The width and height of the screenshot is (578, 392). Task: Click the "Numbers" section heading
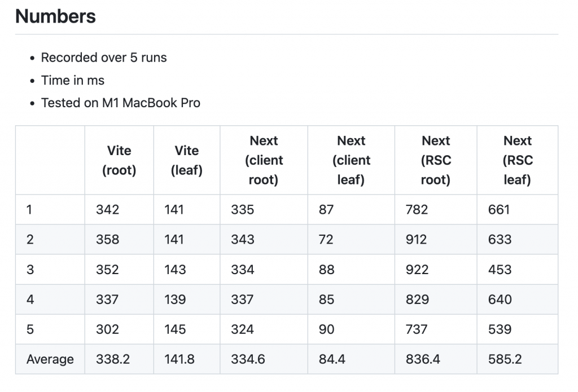55,16
